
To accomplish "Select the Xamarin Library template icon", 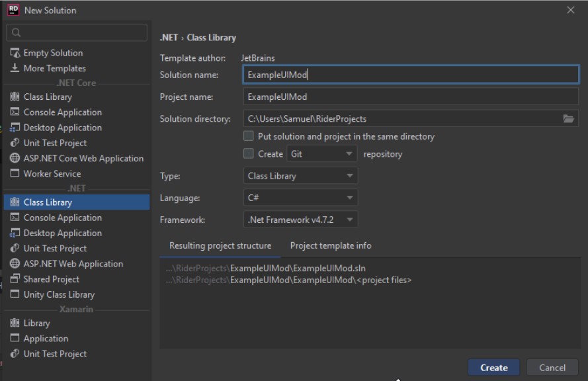I will 15,323.
